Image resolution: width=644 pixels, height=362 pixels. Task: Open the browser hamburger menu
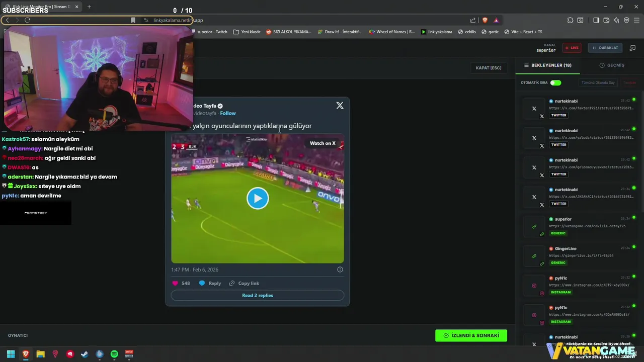point(636,20)
